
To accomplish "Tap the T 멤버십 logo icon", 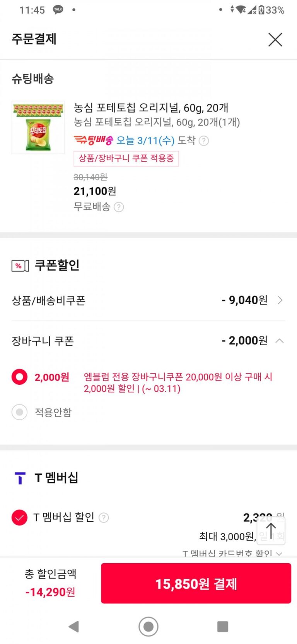I will click(x=20, y=478).
